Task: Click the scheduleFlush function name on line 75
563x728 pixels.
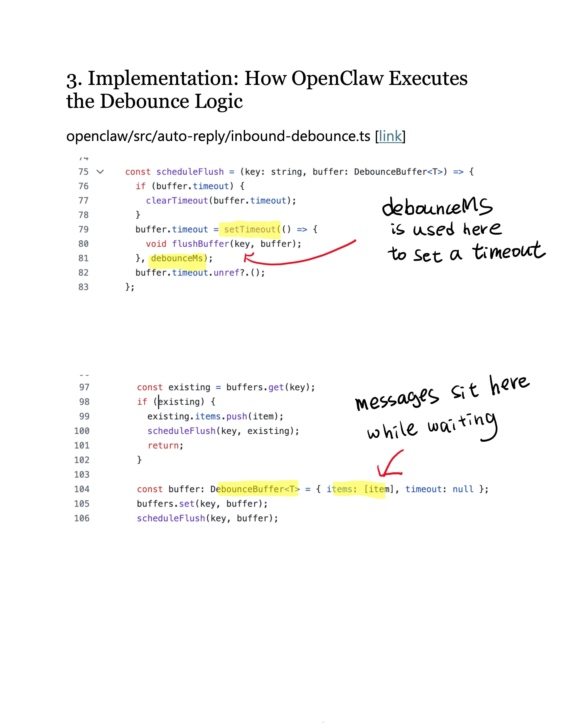Action: click(x=190, y=172)
